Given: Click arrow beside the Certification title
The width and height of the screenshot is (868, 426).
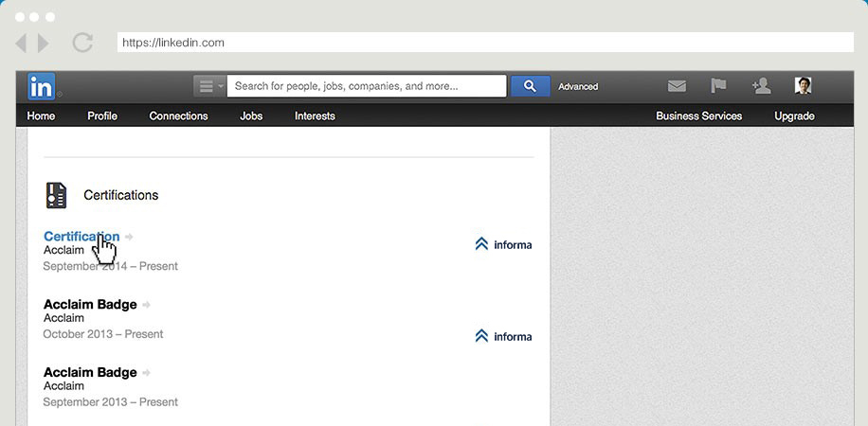Looking at the screenshot, I should coord(130,237).
